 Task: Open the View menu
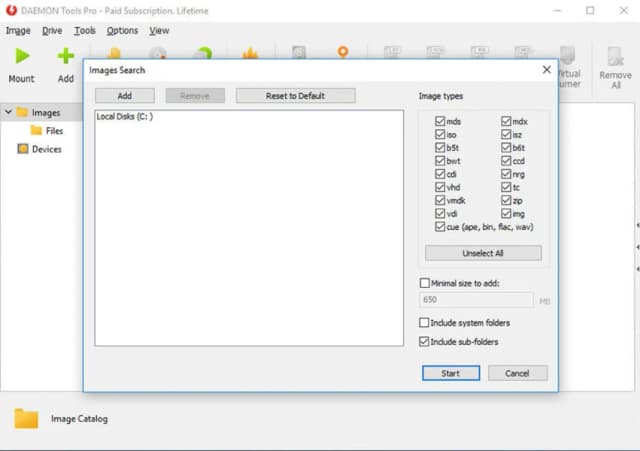pyautogui.click(x=159, y=31)
